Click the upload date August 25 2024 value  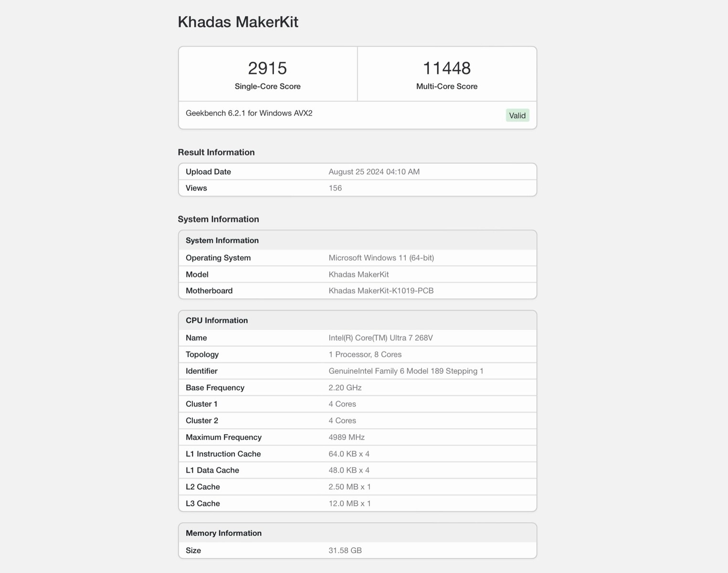pyautogui.click(x=374, y=172)
